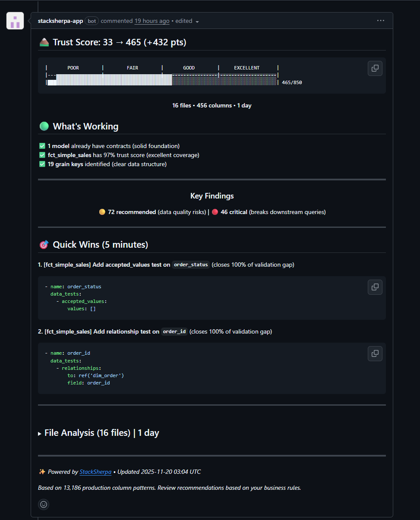Copy the trust score bar code block
Image resolution: width=420 pixels, height=520 pixels.
(375, 68)
